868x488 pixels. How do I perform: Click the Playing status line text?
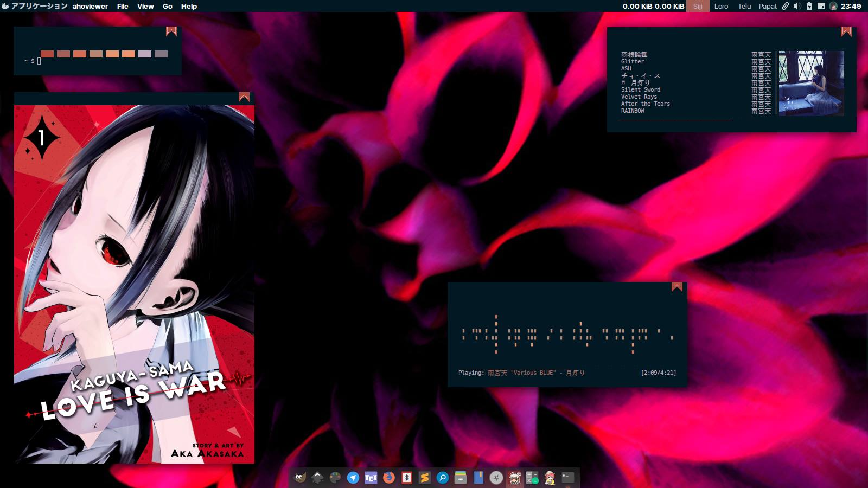(521, 373)
